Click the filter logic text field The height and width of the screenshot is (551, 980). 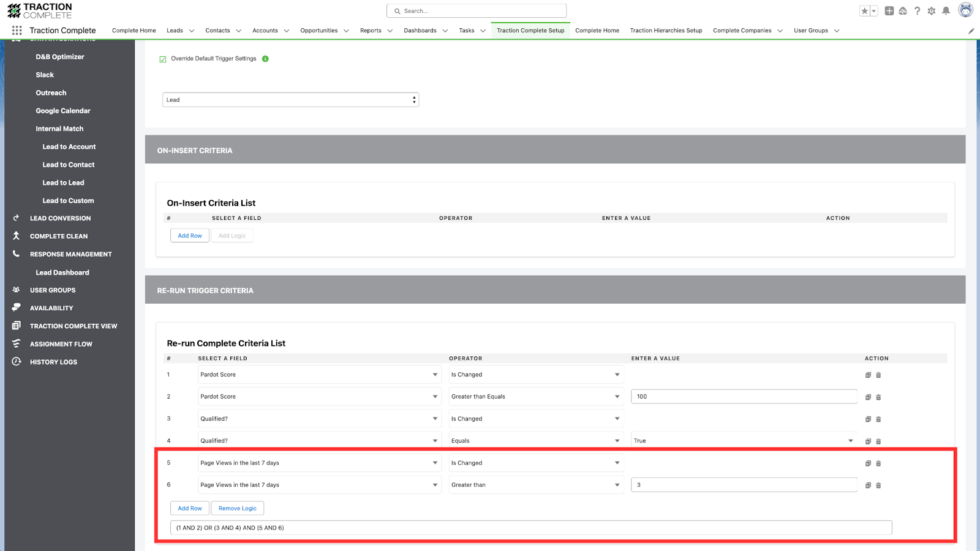[x=530, y=528]
